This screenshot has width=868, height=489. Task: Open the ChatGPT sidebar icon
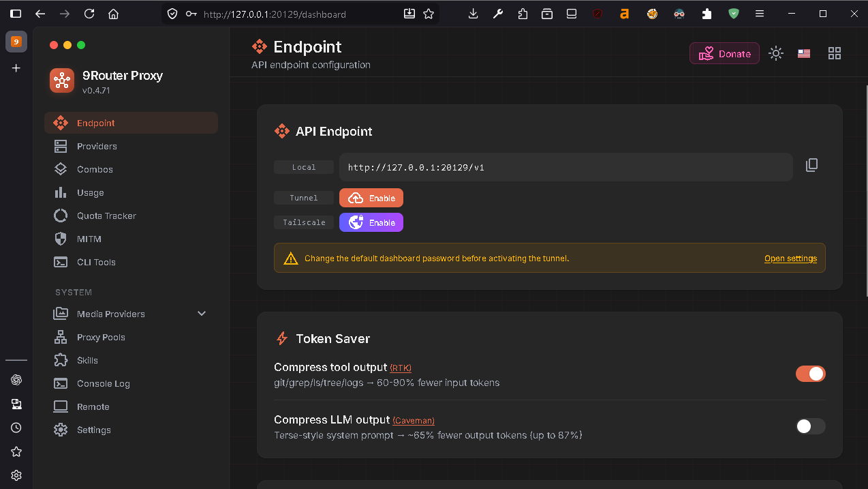click(x=16, y=380)
